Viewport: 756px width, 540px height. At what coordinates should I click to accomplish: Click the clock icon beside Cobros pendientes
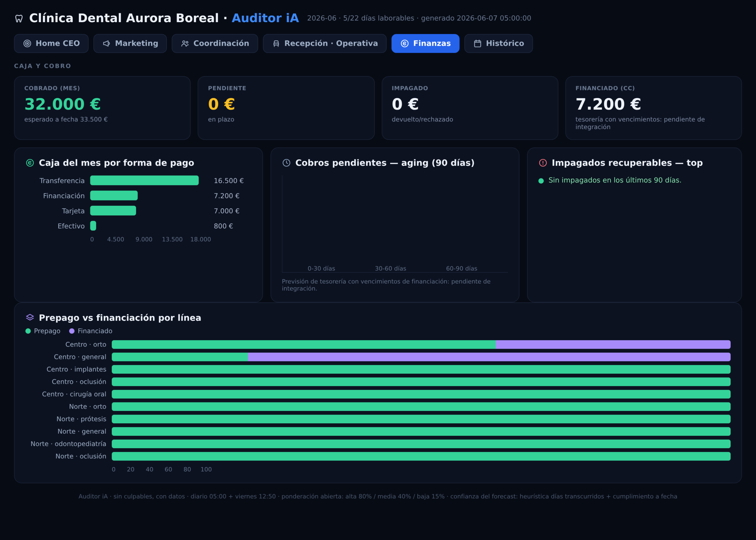286,163
